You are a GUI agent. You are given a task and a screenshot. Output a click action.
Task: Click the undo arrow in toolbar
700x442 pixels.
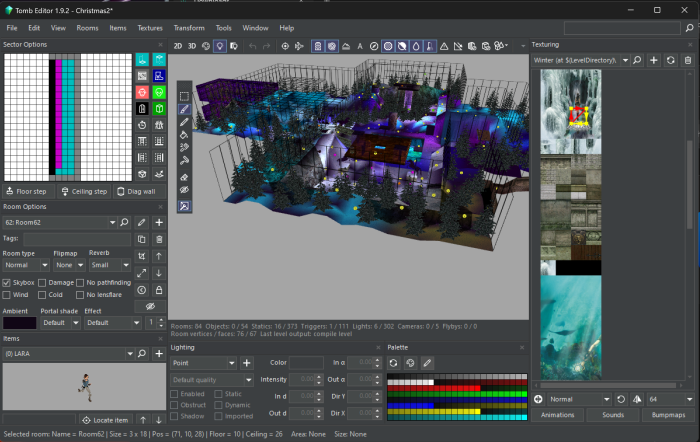(253, 46)
